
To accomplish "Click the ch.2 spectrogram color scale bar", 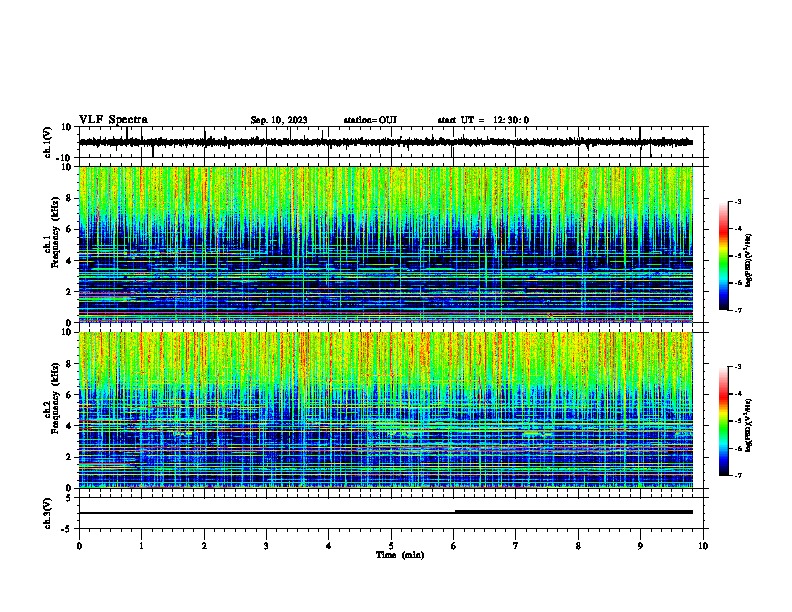I will click(x=724, y=421).
